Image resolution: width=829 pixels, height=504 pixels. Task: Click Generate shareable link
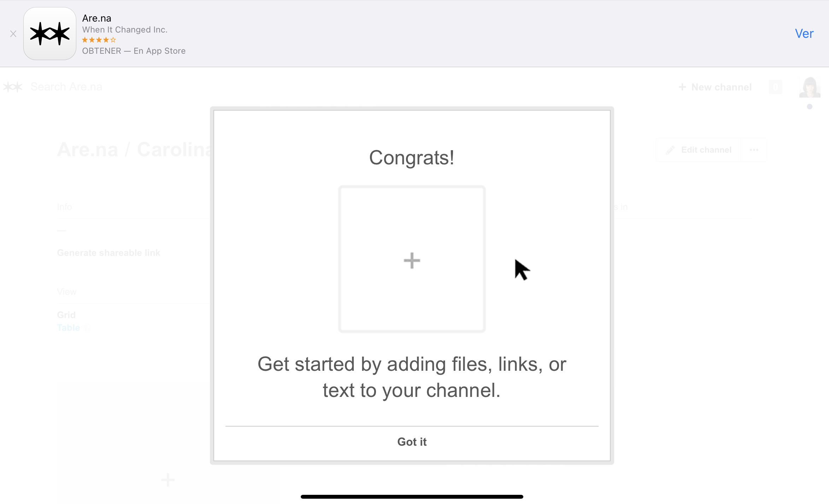[x=108, y=253]
